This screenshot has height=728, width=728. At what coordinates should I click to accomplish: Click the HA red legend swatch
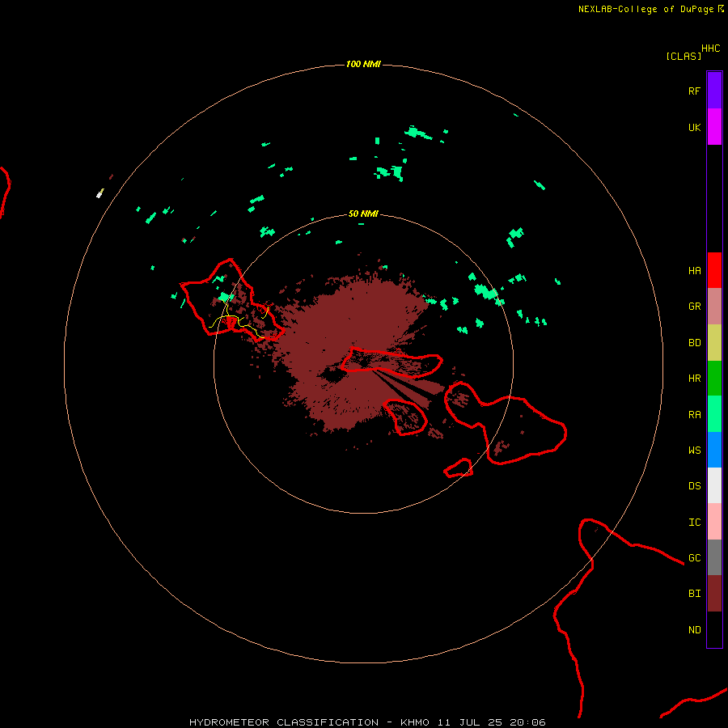(x=714, y=270)
